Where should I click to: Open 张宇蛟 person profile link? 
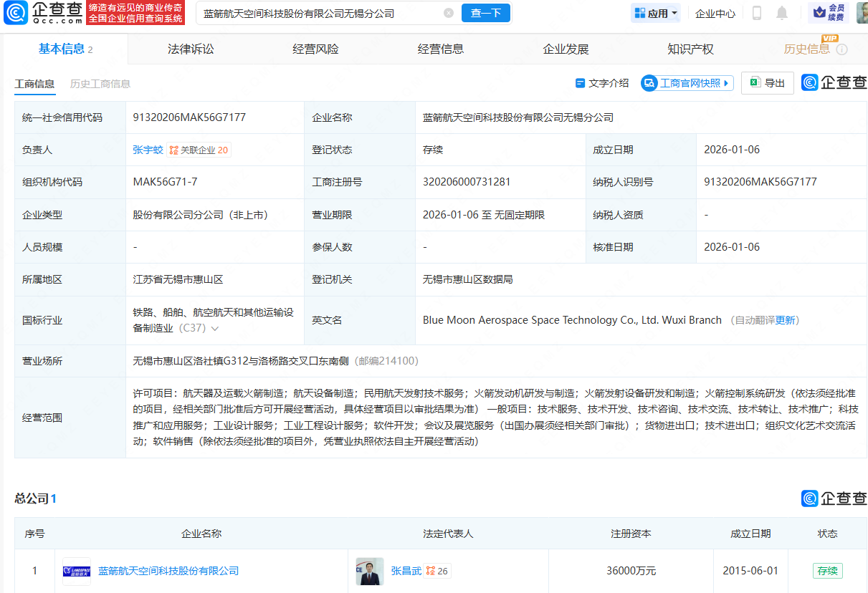click(x=148, y=150)
